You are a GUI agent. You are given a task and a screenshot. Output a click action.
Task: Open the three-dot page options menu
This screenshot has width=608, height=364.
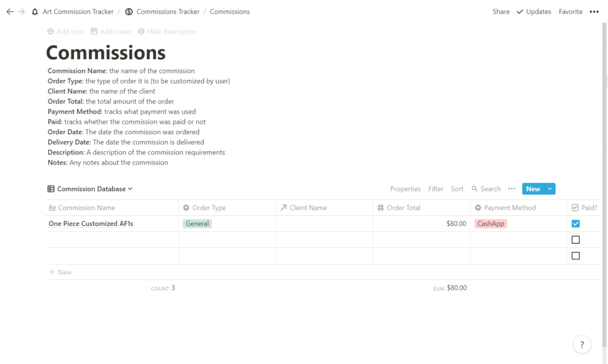(x=594, y=11)
